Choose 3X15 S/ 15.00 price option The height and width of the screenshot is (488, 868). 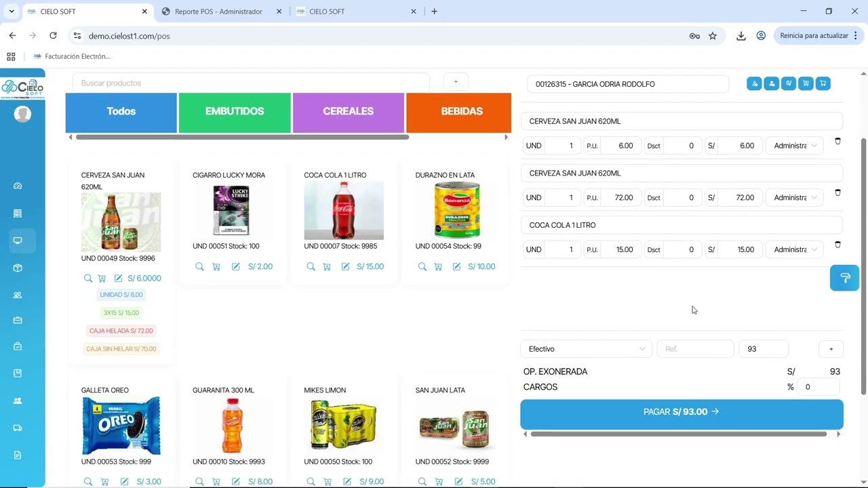click(x=121, y=313)
